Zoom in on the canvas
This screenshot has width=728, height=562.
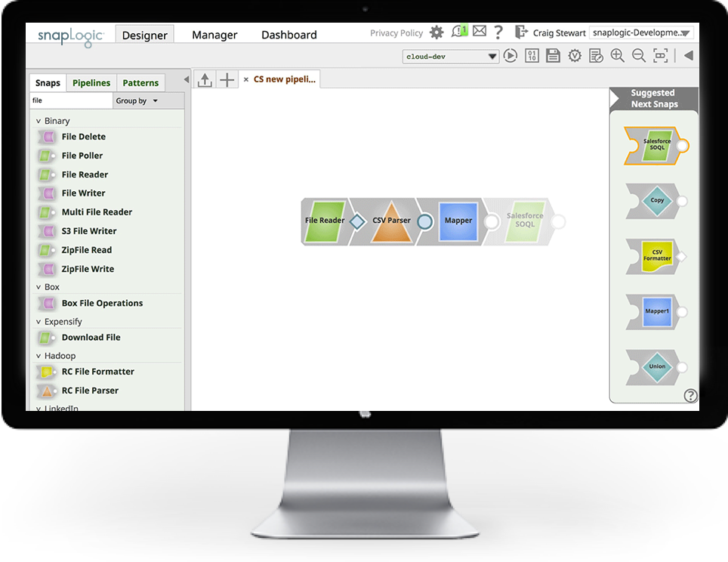(x=618, y=56)
